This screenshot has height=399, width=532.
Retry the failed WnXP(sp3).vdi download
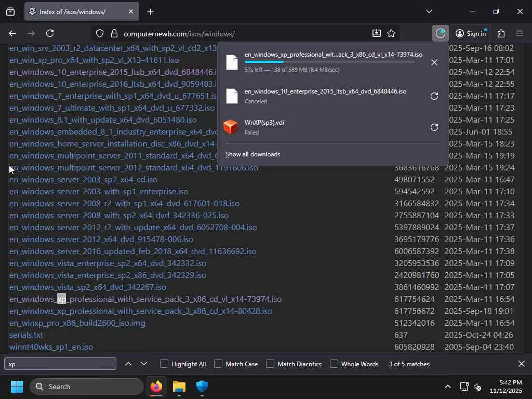[x=434, y=127]
